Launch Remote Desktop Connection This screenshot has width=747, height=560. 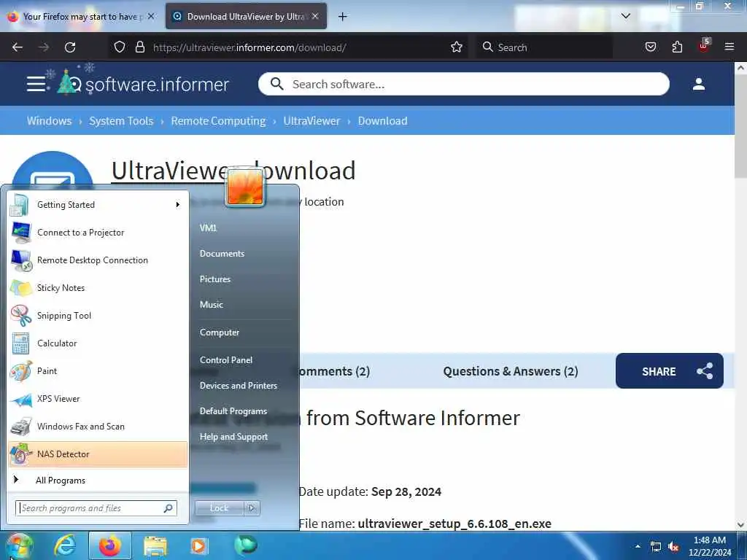tap(97, 260)
